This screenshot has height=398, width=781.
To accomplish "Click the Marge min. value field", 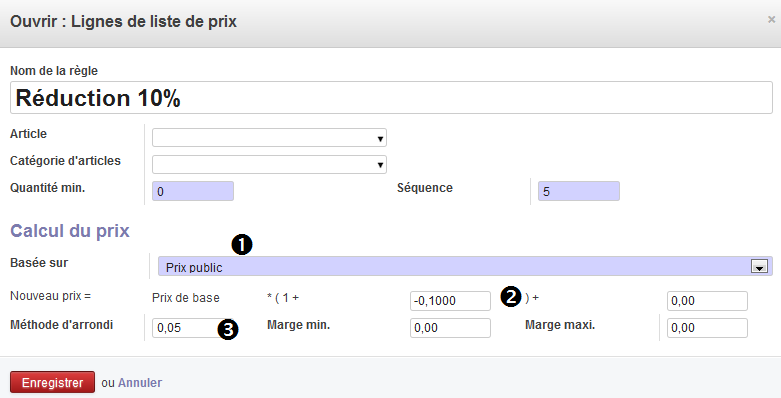I will (450, 328).
